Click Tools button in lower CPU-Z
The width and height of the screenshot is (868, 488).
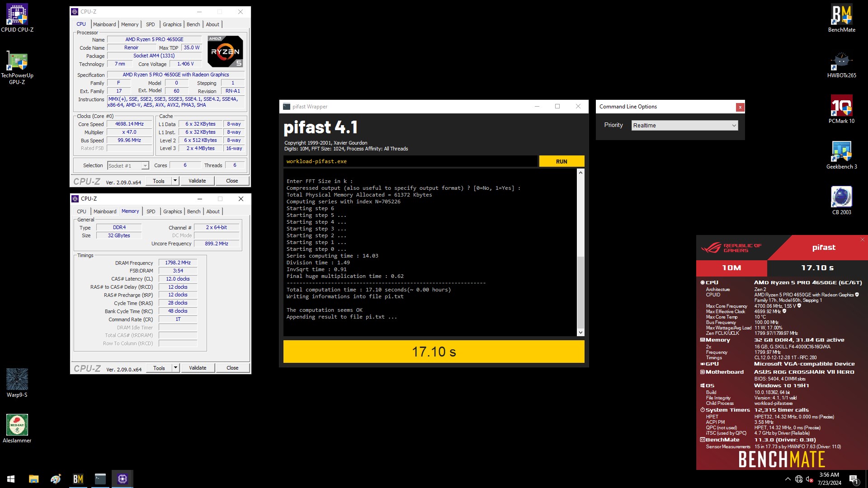pyautogui.click(x=159, y=368)
